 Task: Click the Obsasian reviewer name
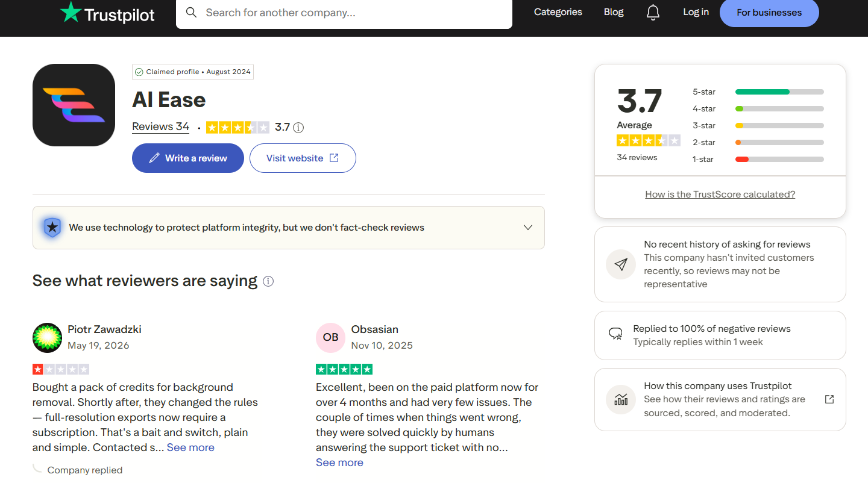[375, 329]
